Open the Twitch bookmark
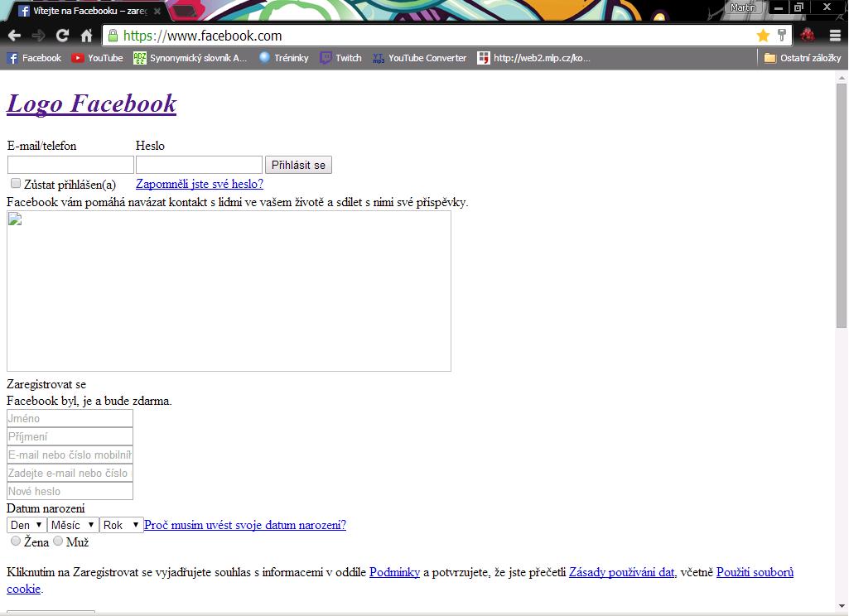 [x=340, y=58]
